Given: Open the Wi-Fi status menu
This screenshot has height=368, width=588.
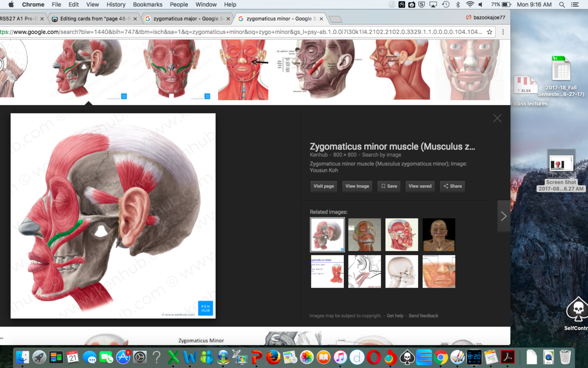Looking at the screenshot, I should point(470,4).
